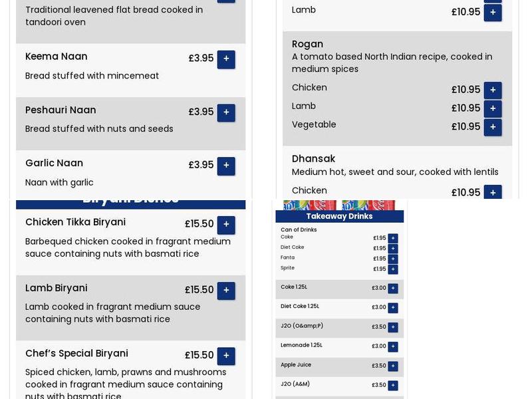This screenshot has width=532, height=399.
Task: Add Sprite can to the cart
Action: 392,269
